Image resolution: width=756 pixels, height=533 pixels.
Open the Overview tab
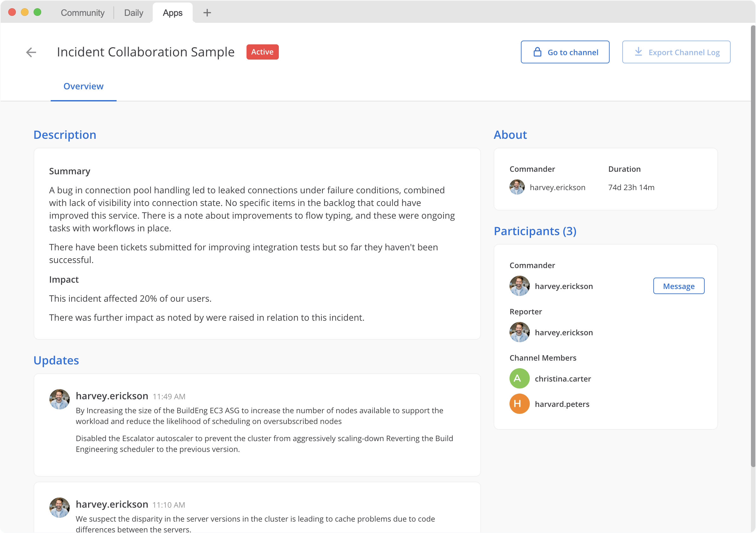[83, 86]
